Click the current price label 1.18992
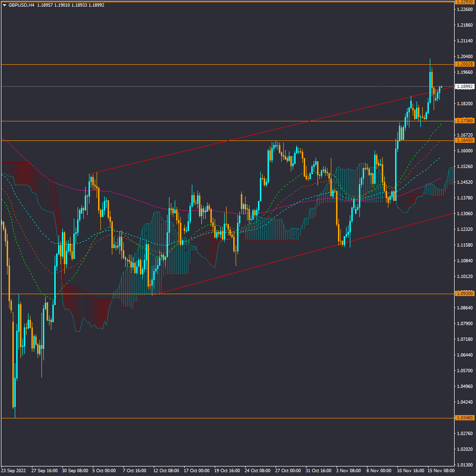Image resolution: width=476 pixels, height=476 pixels. coord(464,87)
